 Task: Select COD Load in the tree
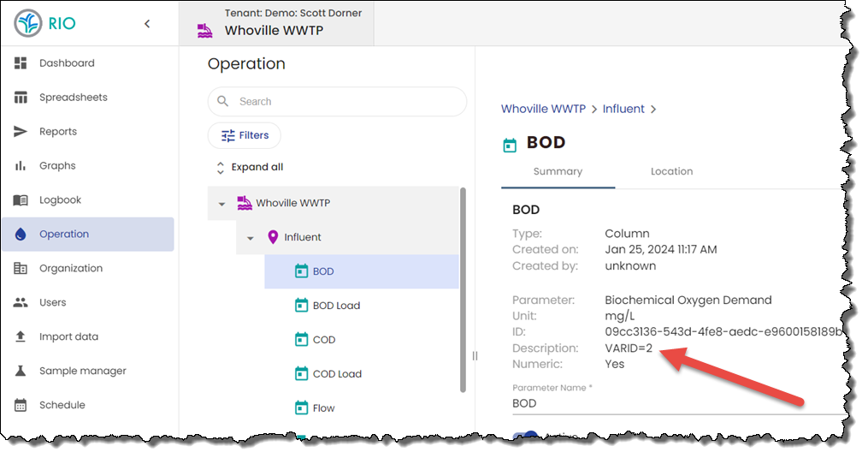tap(337, 374)
